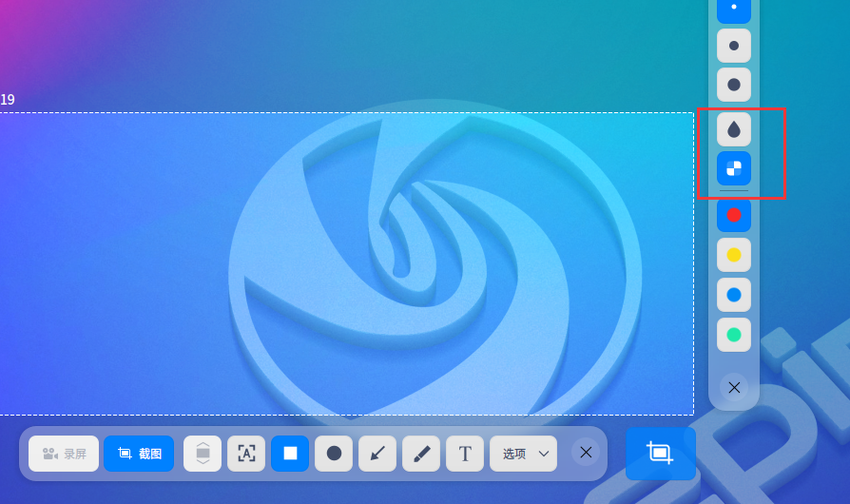This screenshot has width=850, height=504.
Task: Open the 选项 options dropdown
Action: pyautogui.click(x=524, y=453)
